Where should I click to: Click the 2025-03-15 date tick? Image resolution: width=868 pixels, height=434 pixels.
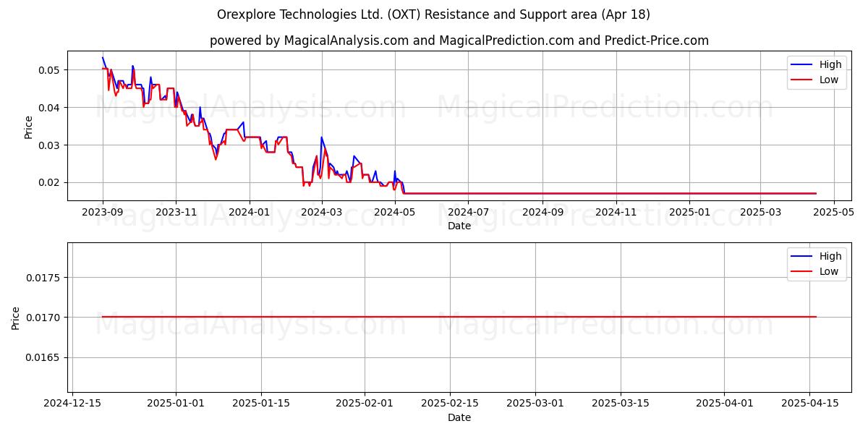coord(621,404)
